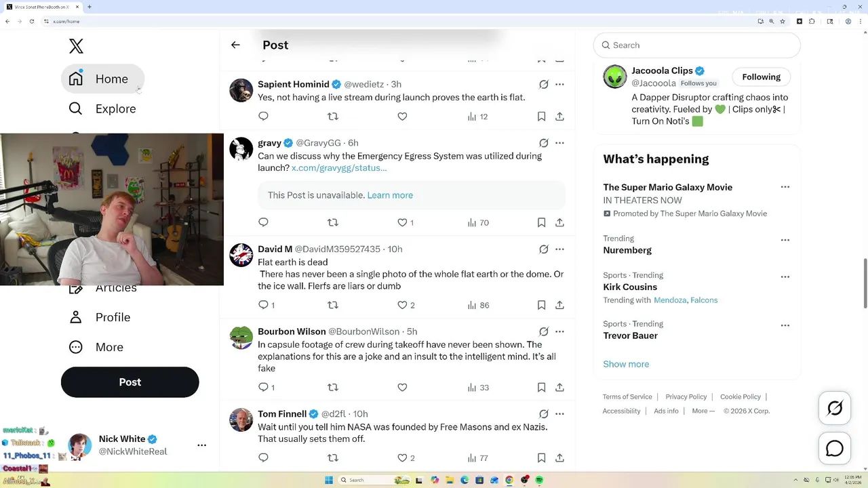Screen dimensions: 868x488
Task: Share David M's post
Action: (559, 305)
